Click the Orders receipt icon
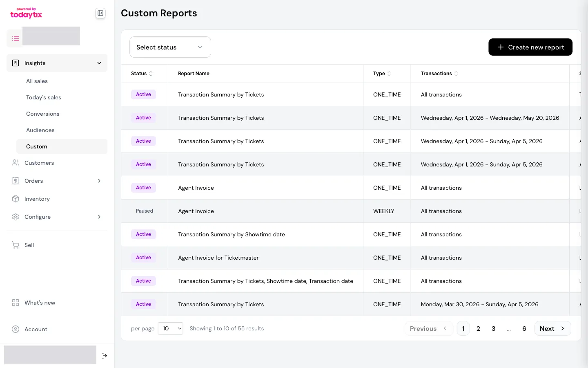This screenshot has height=368, width=588. 16,181
